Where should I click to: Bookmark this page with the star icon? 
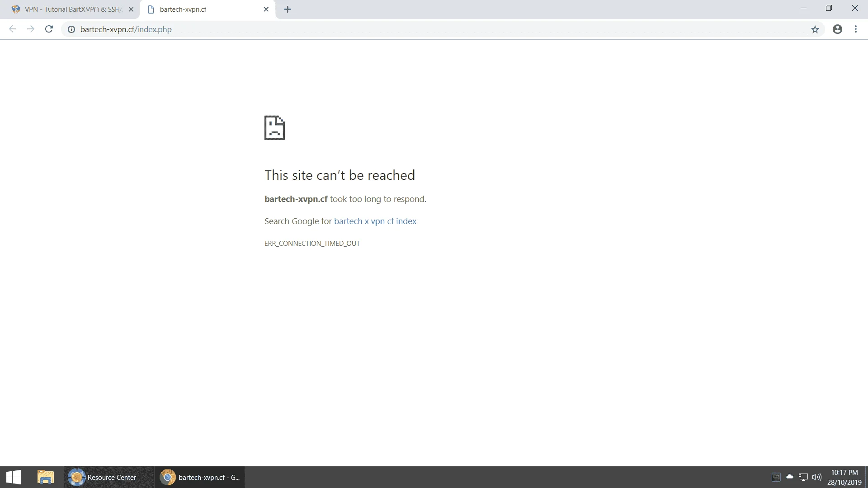click(x=815, y=29)
